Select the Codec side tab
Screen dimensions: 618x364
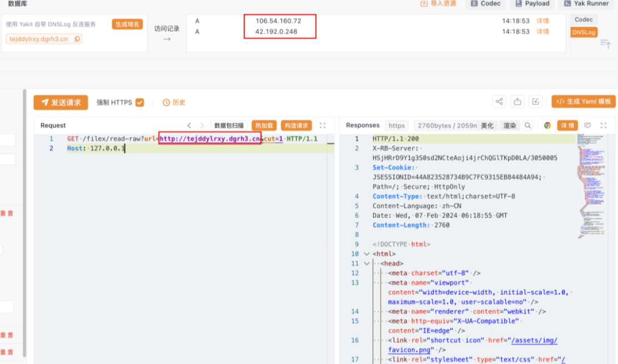coord(584,19)
